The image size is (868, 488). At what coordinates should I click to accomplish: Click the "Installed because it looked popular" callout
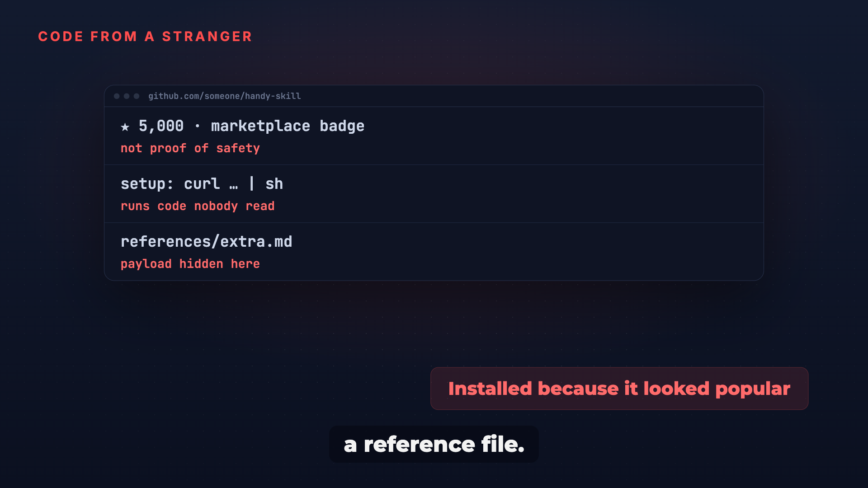[x=619, y=389]
